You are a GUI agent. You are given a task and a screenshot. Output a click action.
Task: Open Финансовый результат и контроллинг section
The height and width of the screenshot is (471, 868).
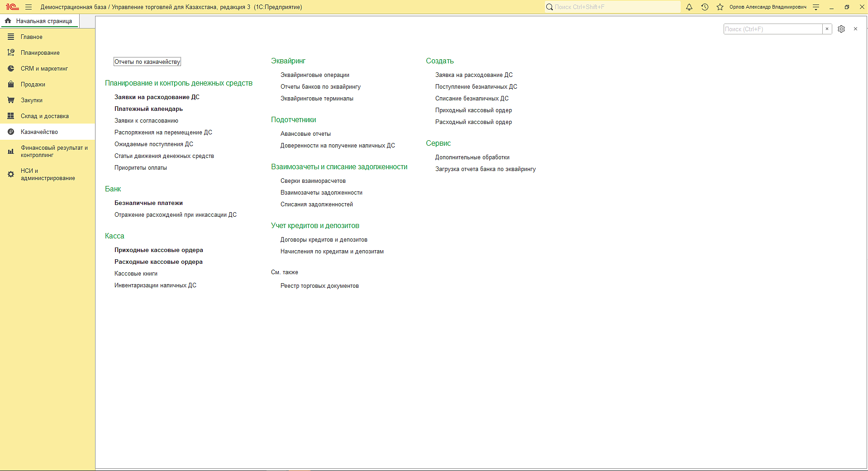coord(48,151)
